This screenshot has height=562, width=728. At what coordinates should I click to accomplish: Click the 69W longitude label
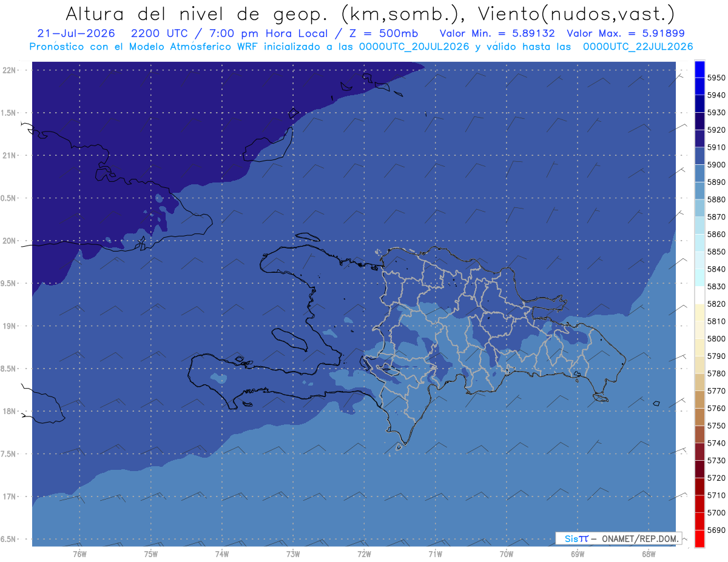click(578, 554)
